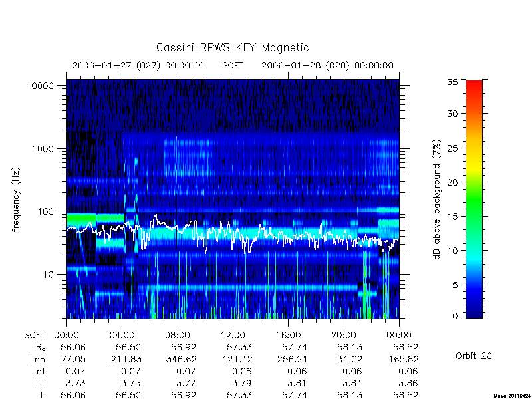This screenshot has height=399, width=532.
Task: Click the 'Orbit 20' label
Action: tap(473, 356)
